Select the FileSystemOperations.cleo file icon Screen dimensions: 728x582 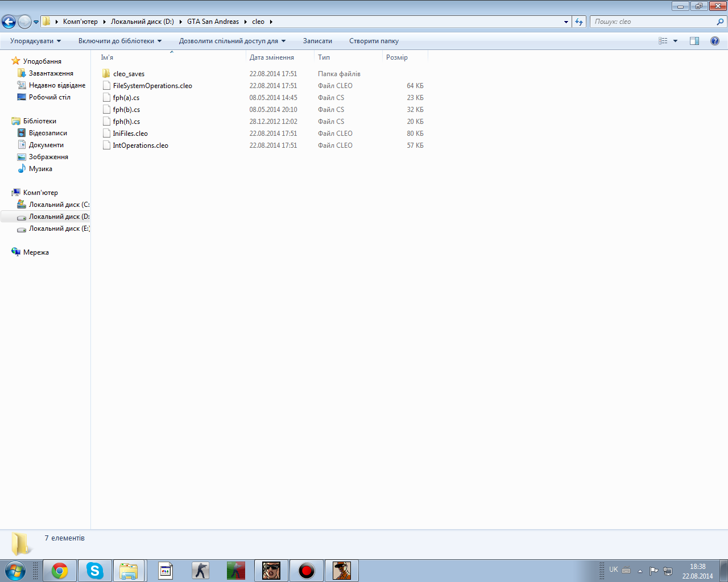106,86
